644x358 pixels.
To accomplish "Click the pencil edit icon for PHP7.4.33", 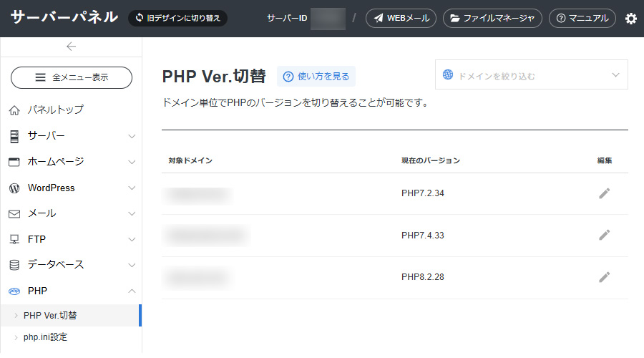I will (604, 235).
